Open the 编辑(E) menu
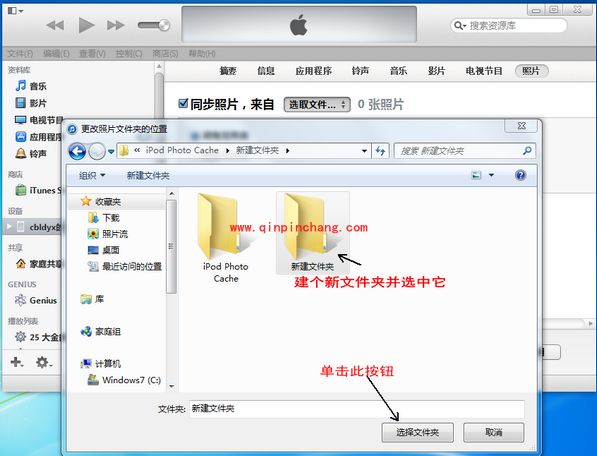 pos(56,54)
